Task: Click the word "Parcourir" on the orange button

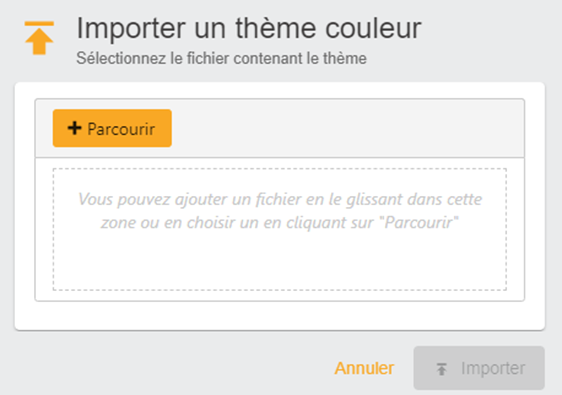Action: tap(121, 129)
